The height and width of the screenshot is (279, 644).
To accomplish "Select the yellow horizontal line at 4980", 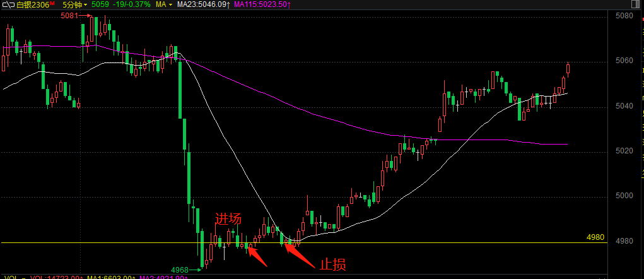I will click(304, 243).
